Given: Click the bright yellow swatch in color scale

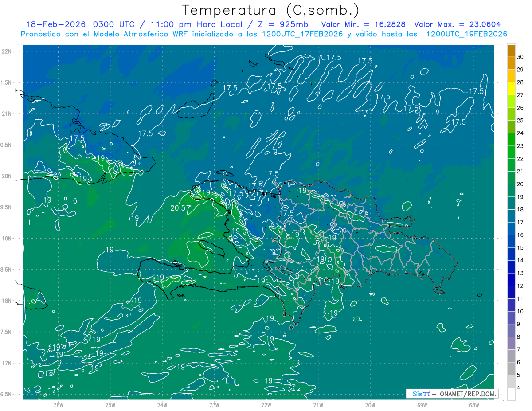Looking at the screenshot, I should 511,89.
